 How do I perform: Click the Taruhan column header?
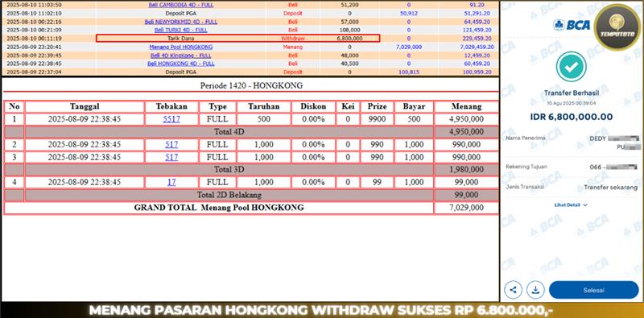point(264,106)
